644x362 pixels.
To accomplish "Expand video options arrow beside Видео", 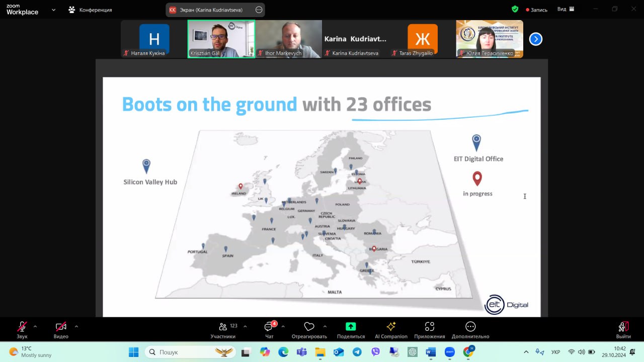I will point(76,326).
